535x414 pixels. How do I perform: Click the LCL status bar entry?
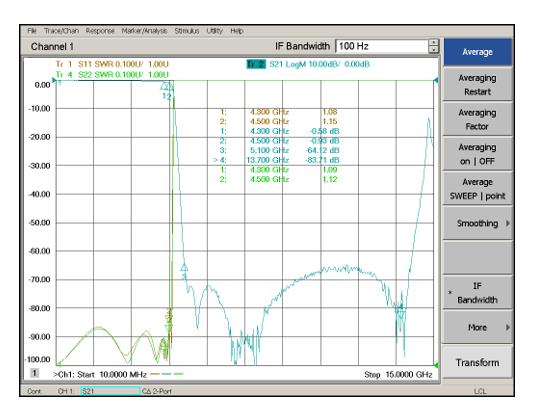coord(480,391)
